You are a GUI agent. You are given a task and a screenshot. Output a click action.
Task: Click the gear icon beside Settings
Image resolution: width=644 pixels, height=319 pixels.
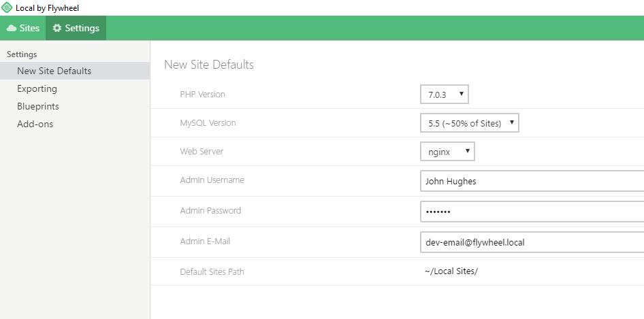coord(57,28)
